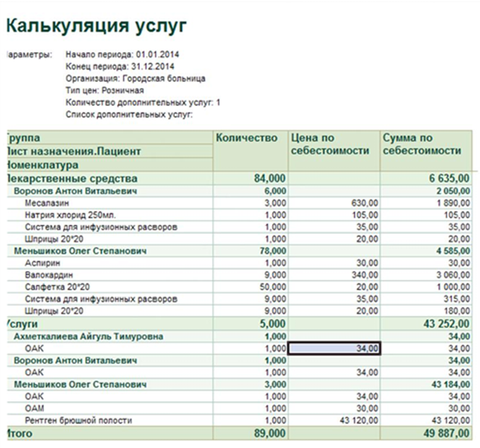Screen dimensions: 480x448
Task: Select the Услуги group row
Action: (x=240, y=324)
